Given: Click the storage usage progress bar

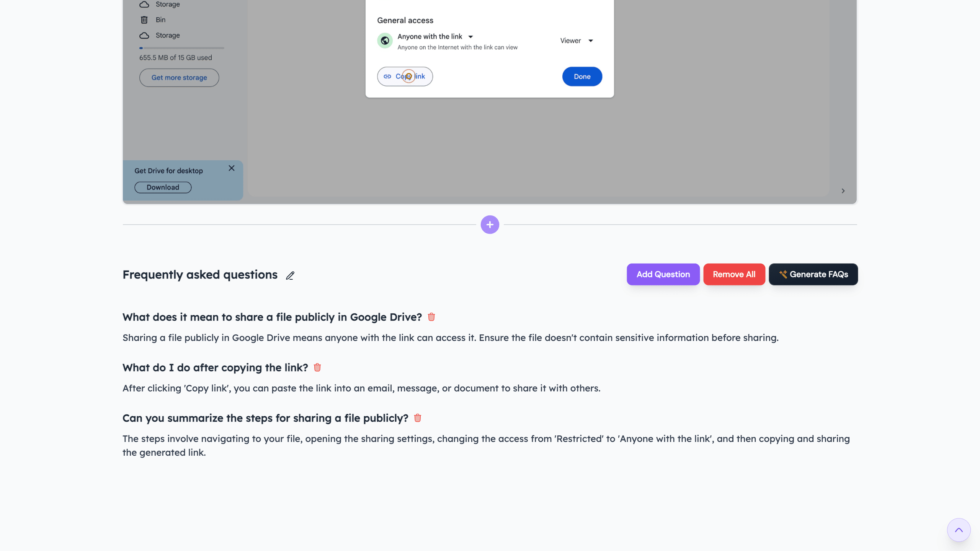Looking at the screenshot, I should tap(181, 48).
